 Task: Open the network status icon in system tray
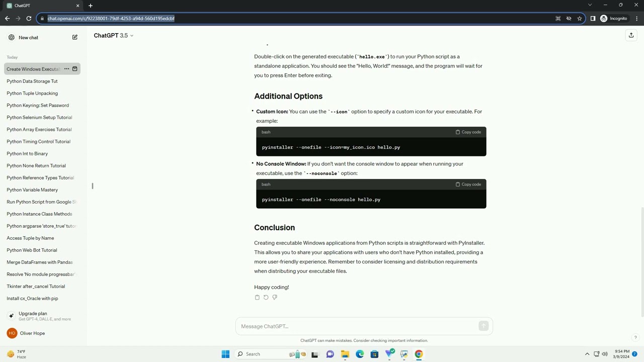596,354
